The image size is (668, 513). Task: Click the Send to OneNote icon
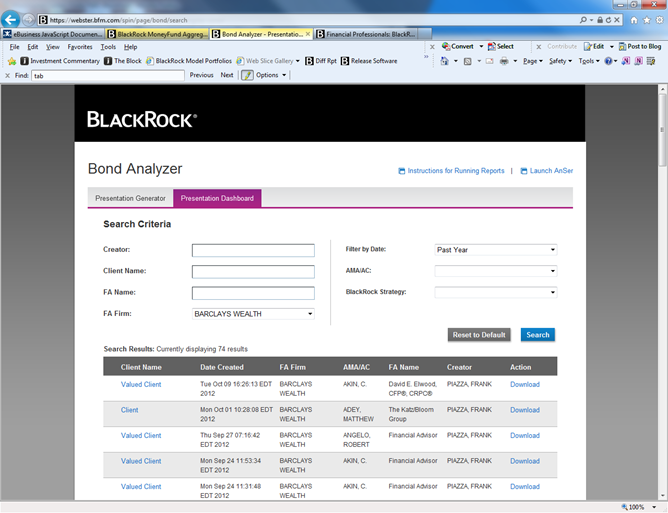pyautogui.click(x=625, y=61)
